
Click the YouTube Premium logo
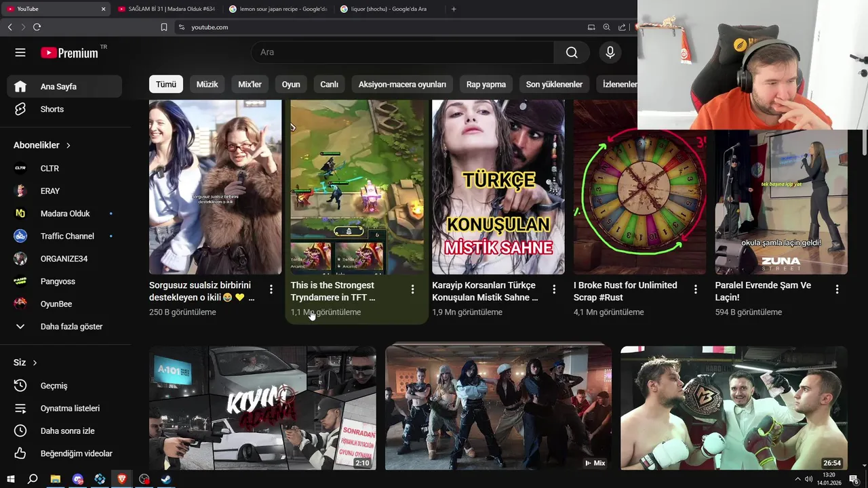point(69,53)
